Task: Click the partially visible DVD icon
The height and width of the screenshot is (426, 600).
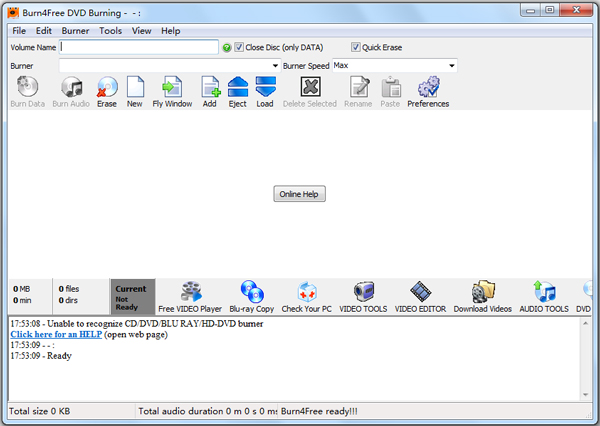Action: tap(587, 291)
